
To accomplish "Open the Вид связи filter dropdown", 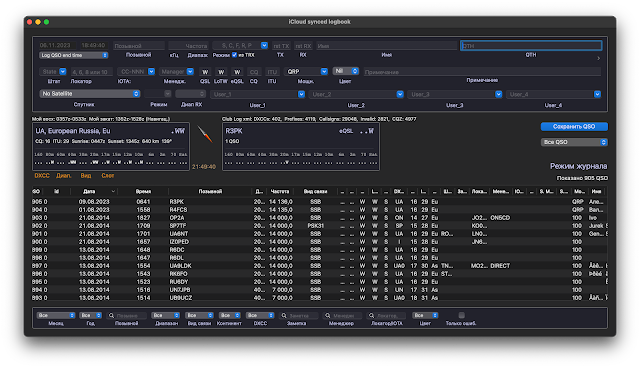I will [199, 315].
